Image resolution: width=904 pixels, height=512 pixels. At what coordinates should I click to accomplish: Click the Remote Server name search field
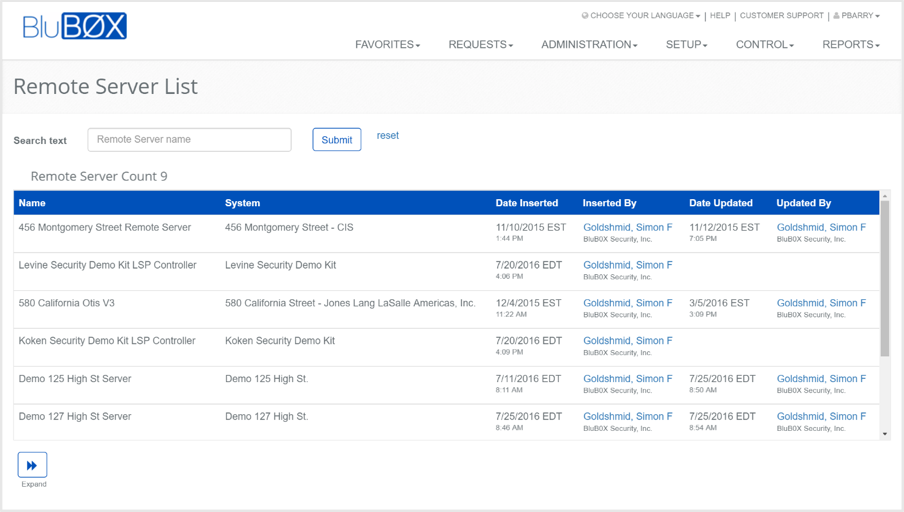189,140
